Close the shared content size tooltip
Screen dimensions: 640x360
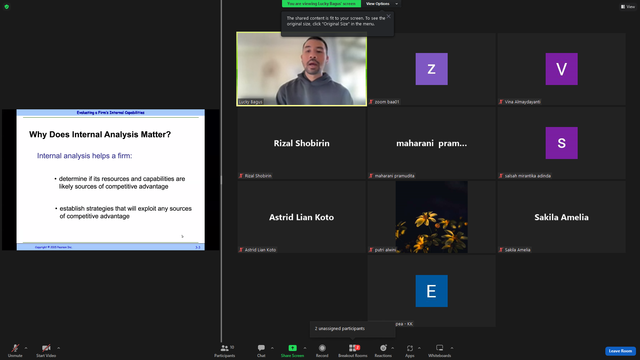click(x=389, y=16)
